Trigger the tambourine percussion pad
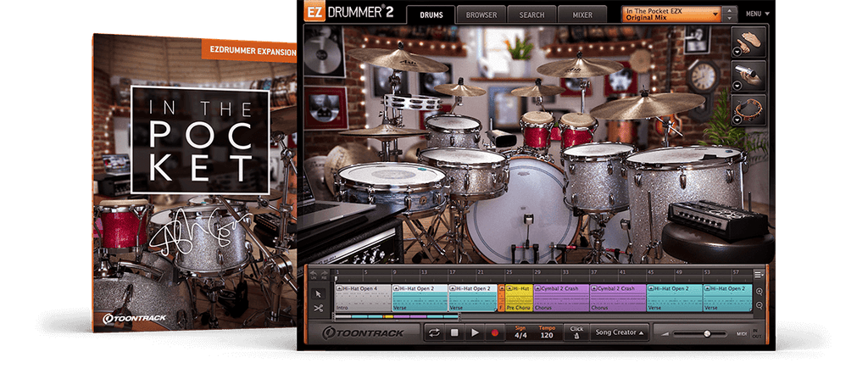Screen dimensions: 868x374 pos(748,109)
